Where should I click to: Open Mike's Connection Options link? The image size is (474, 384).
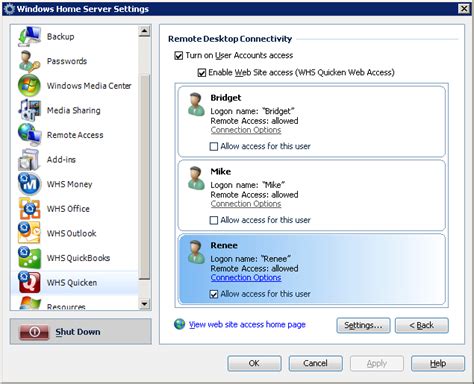click(x=246, y=204)
